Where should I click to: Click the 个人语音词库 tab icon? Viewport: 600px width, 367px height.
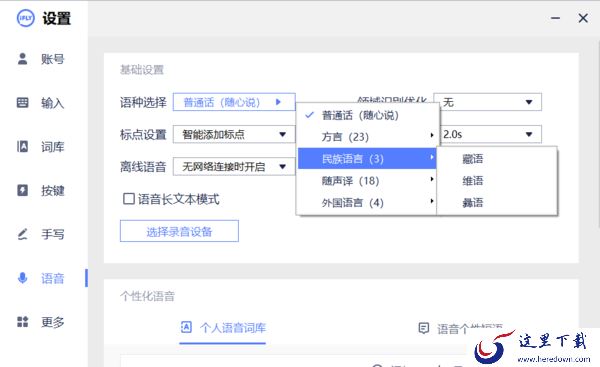click(x=186, y=327)
